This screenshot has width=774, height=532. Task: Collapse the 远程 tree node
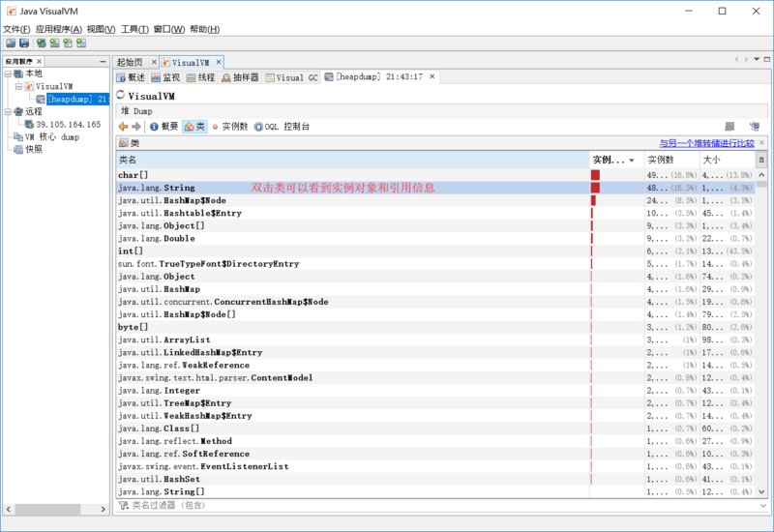8,112
